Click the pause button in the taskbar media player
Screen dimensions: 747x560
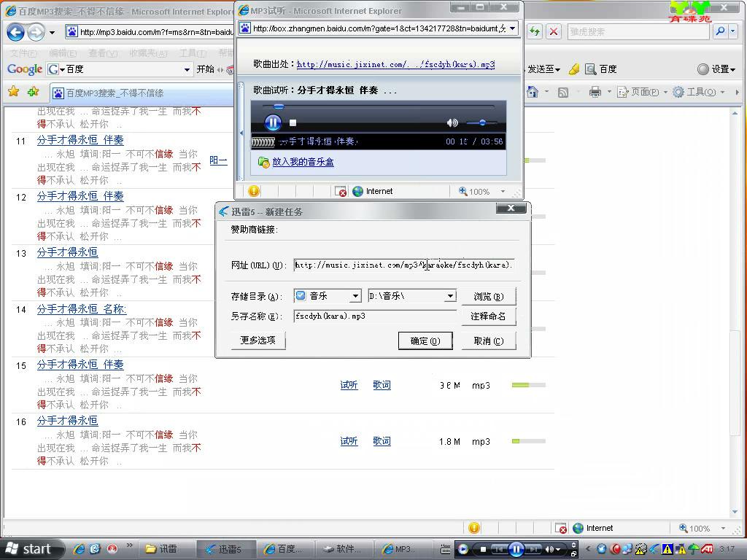516,550
